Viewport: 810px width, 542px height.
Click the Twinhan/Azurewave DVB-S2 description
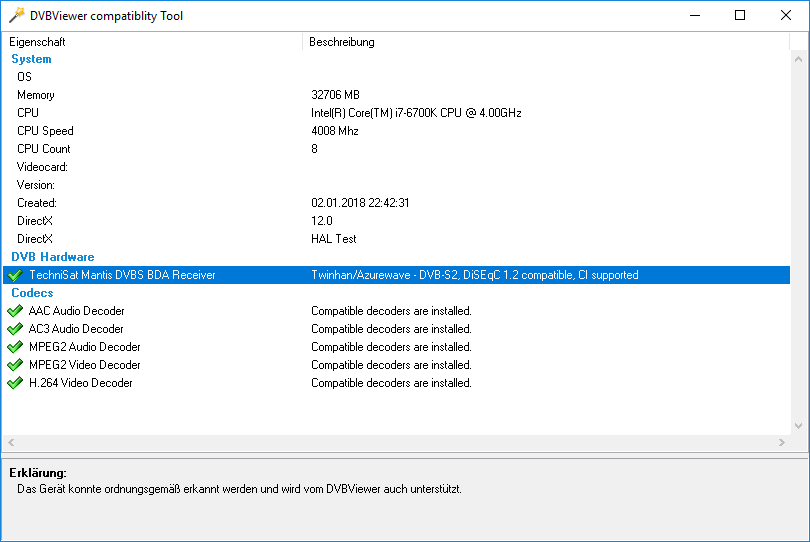(475, 275)
